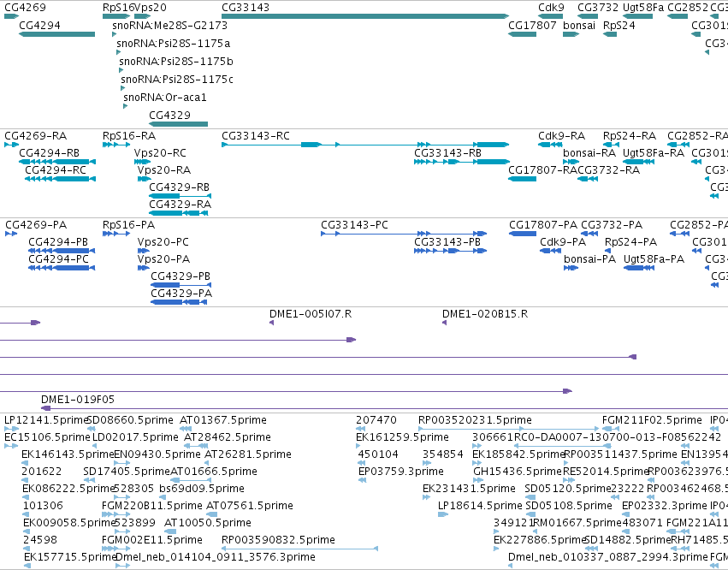The image size is (728, 570).
Task: Click snoRNA:Or-aca1 label
Action: click(165, 98)
